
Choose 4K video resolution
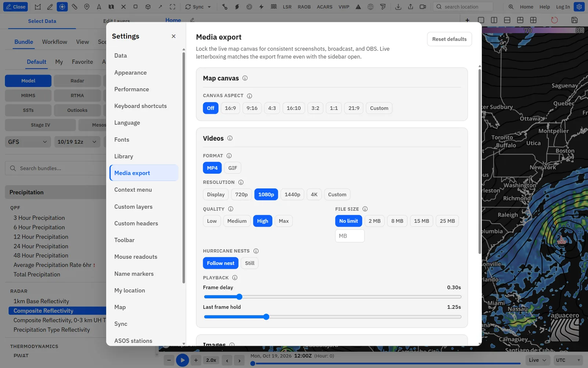pos(314,194)
